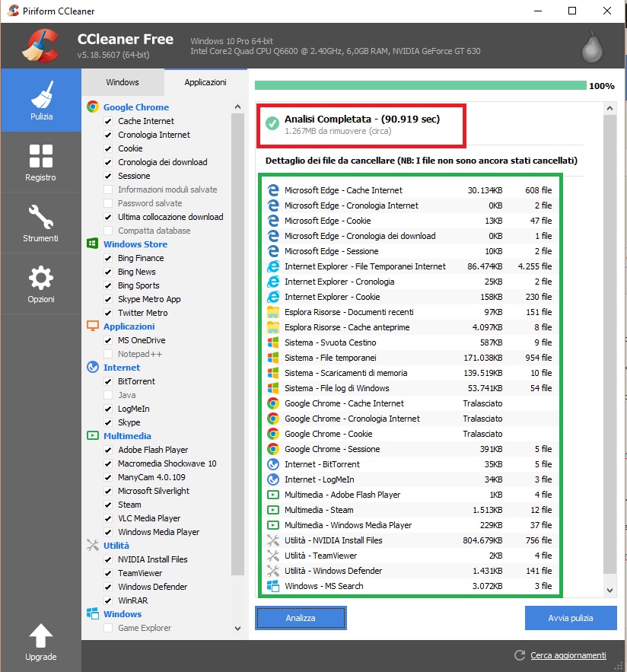627x672 pixels.
Task: Start cleaning with Avvia pulizia
Action: (x=570, y=618)
